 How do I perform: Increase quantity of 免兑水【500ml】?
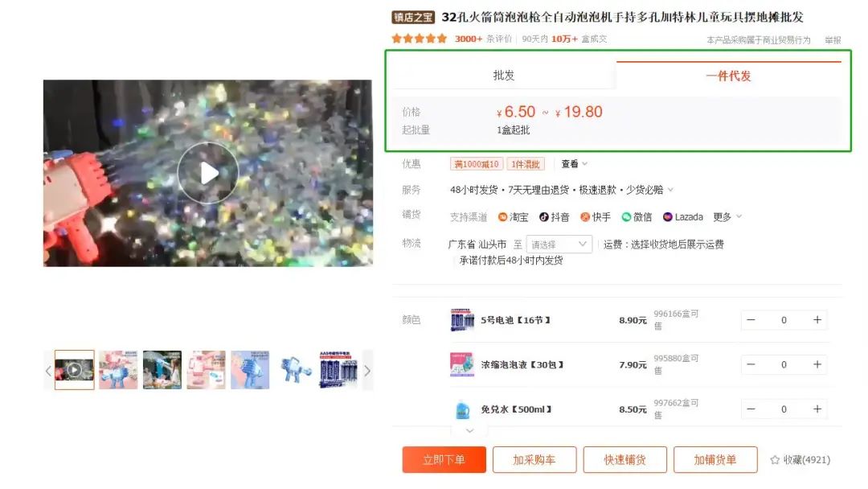tap(817, 409)
